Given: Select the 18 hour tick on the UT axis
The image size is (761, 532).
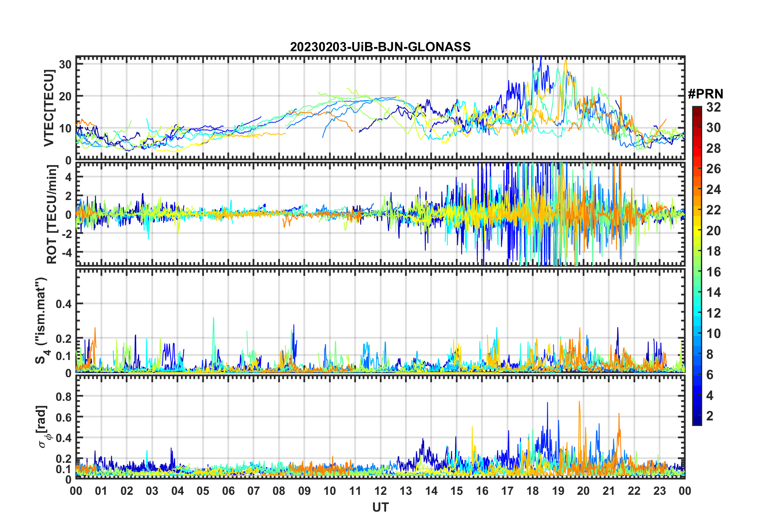Looking at the screenshot, I should click(x=533, y=491).
